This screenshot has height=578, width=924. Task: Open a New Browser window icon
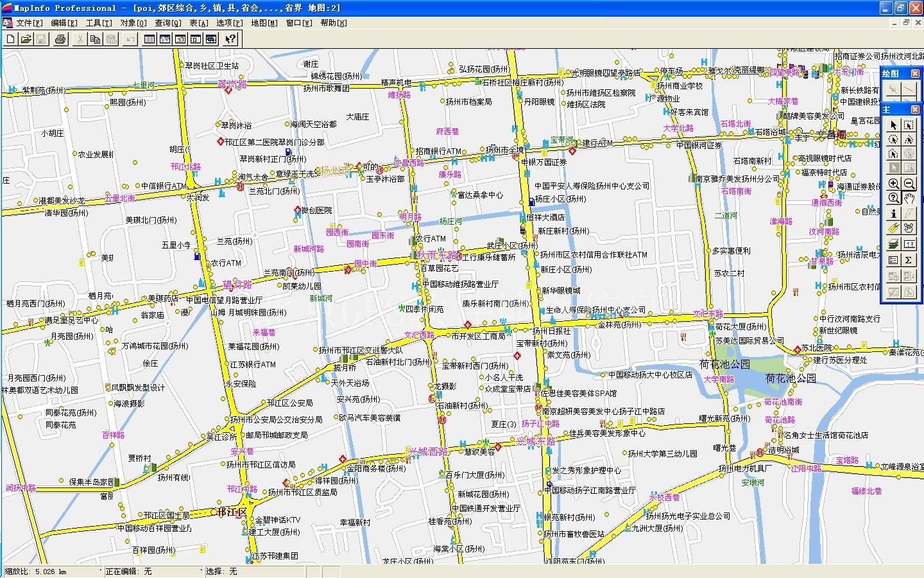tap(150, 39)
